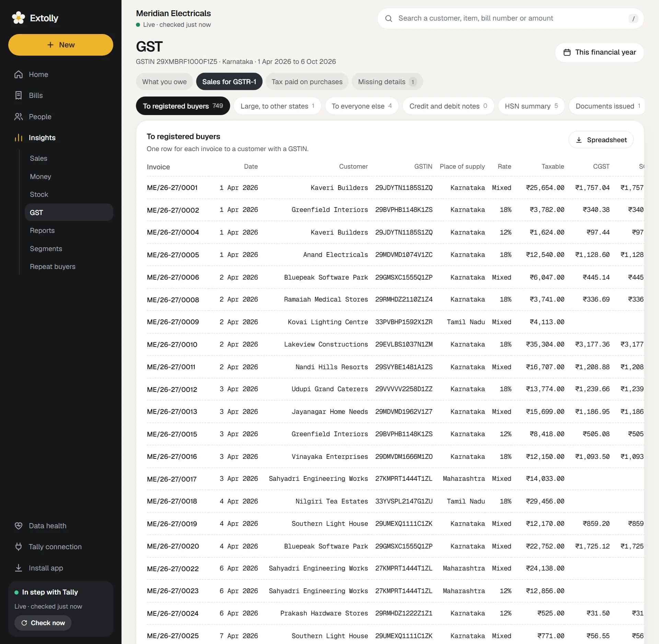Click invoice ME/26-27/0001
Image resolution: width=659 pixels, height=644 pixels.
click(172, 188)
